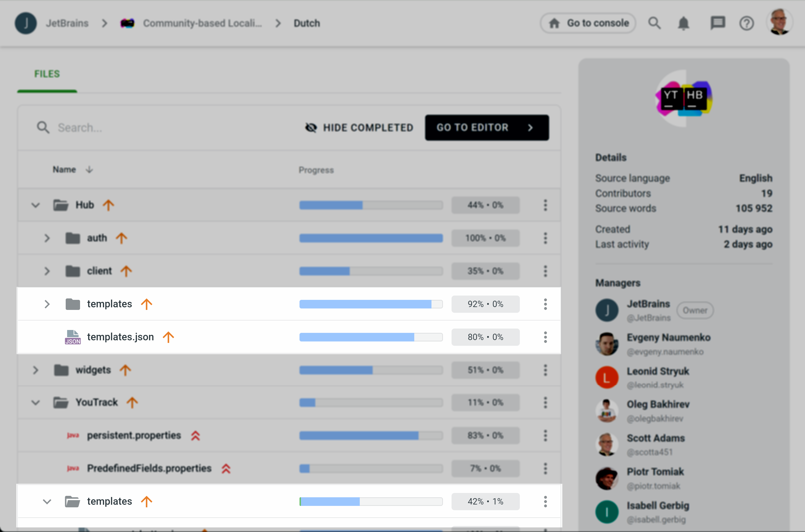Viewport: 805px width, 532px height.
Task: Toggle sort direction on the Name column
Action: tap(89, 170)
